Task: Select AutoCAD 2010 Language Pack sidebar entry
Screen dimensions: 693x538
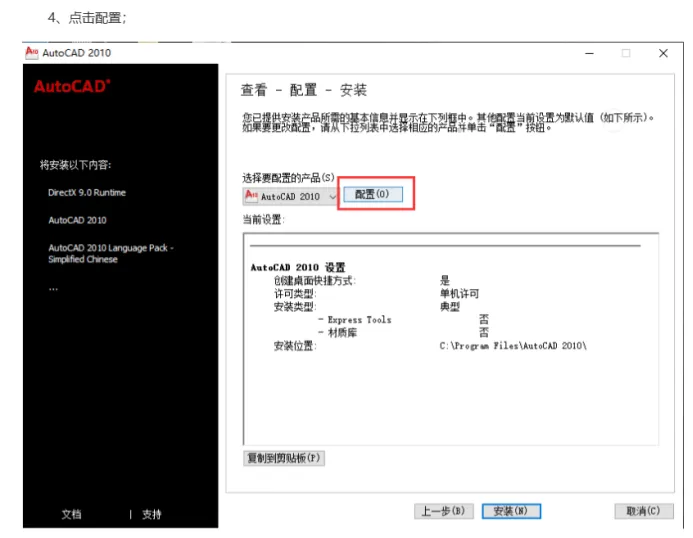Action: (111, 253)
